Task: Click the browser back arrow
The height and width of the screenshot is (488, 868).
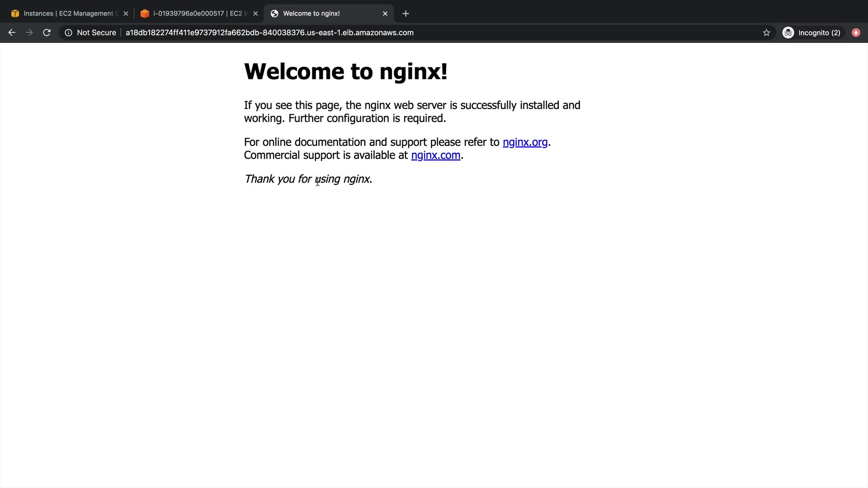Action: click(x=12, y=33)
